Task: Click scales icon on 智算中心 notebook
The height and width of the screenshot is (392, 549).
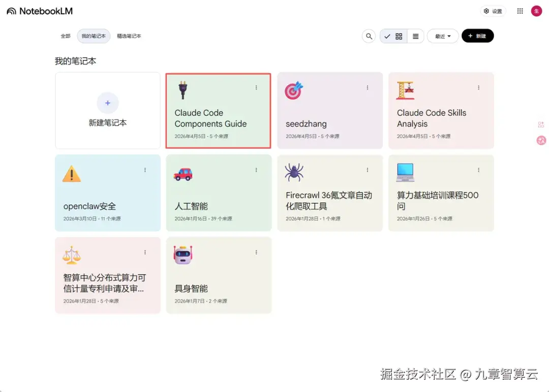Action: click(x=72, y=255)
